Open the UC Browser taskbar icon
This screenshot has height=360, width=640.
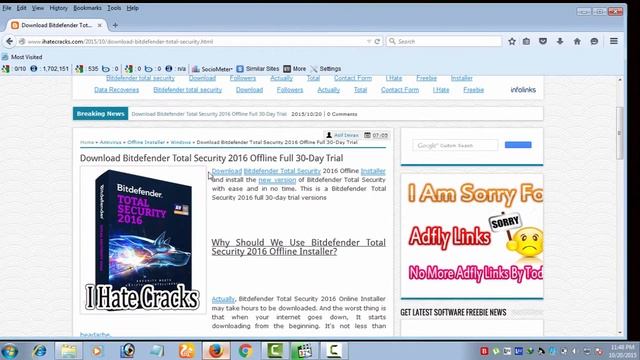(186, 351)
